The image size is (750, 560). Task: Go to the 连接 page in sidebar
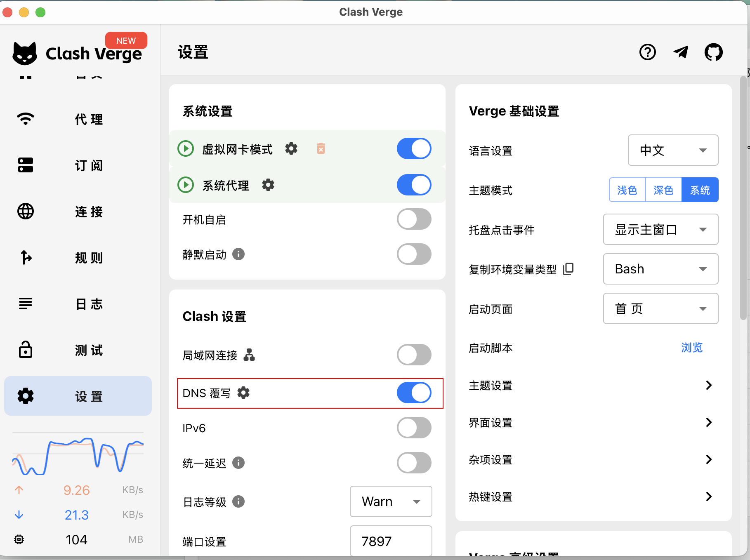[x=78, y=212]
